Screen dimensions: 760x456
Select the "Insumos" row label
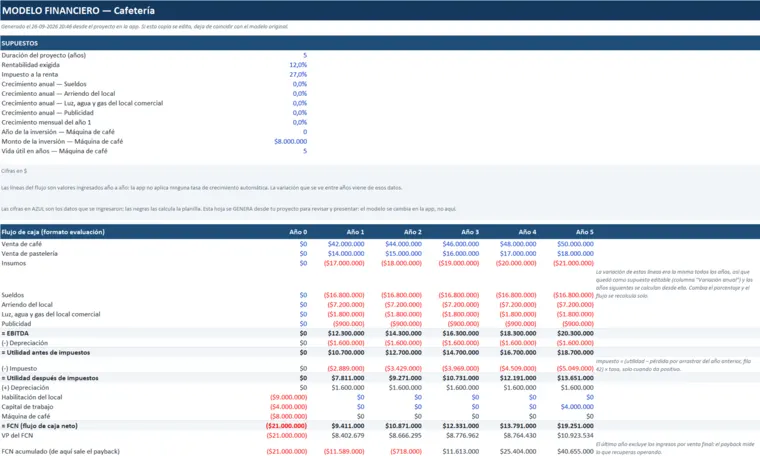click(x=14, y=263)
